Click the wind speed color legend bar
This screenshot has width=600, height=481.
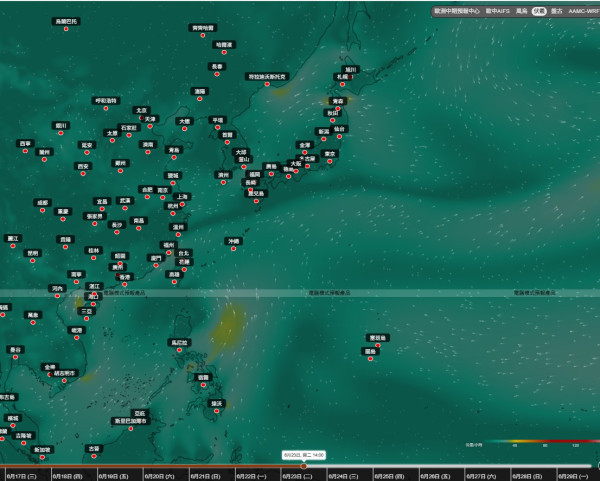tap(541, 441)
